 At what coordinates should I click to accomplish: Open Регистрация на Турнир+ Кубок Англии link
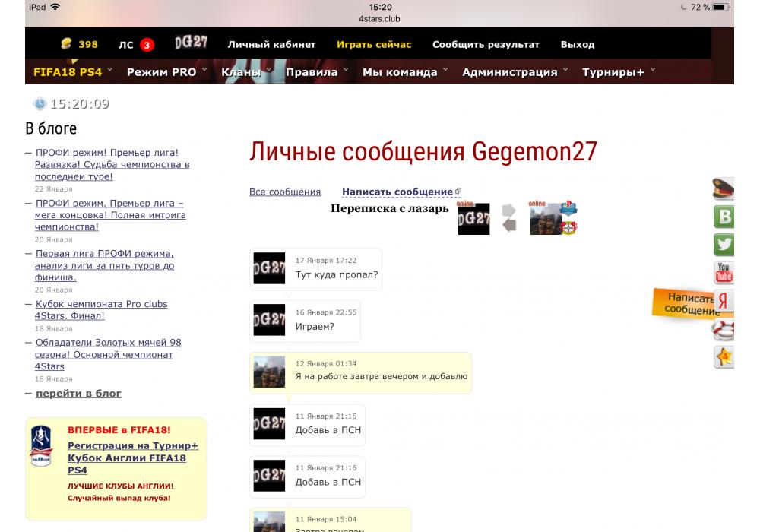tap(132, 458)
